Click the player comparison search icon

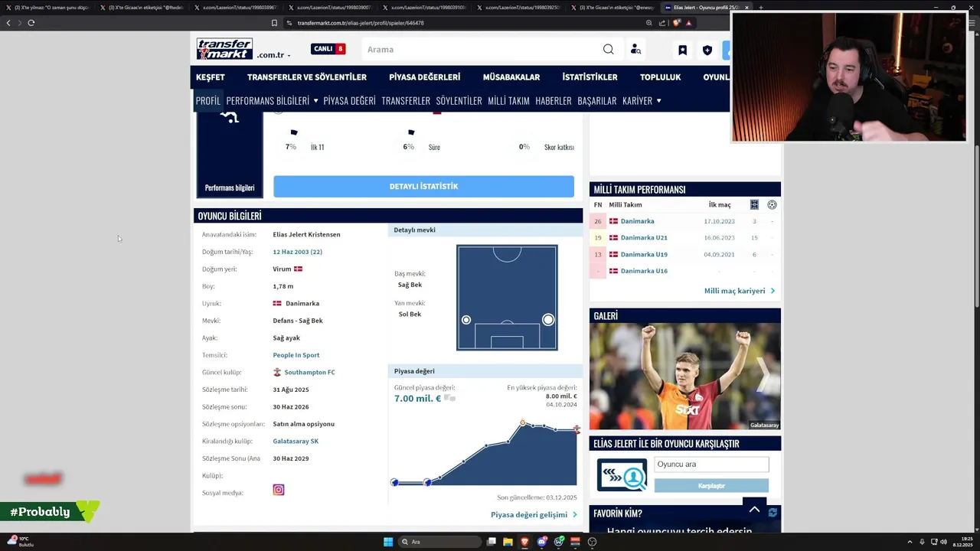(x=622, y=475)
